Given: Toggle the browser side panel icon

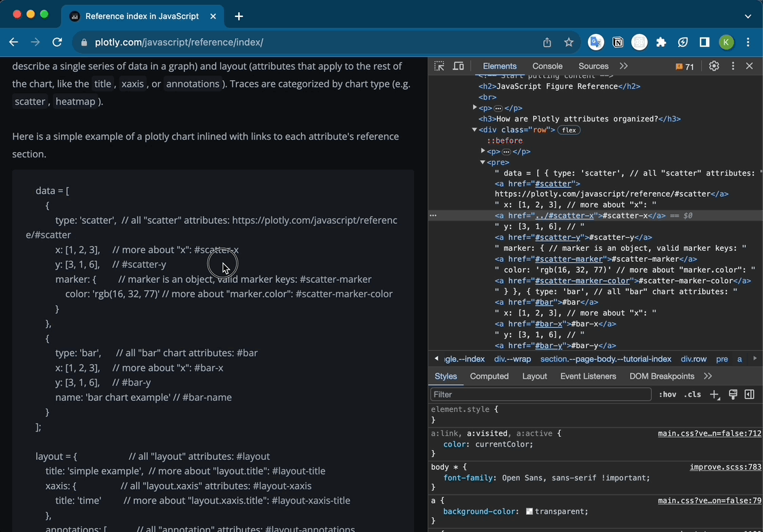Looking at the screenshot, I should coord(704,42).
